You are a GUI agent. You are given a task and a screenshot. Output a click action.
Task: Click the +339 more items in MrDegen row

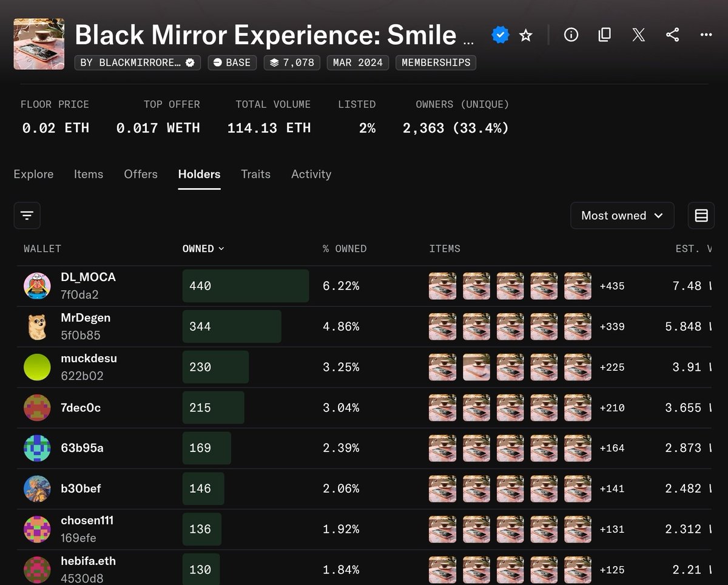click(x=612, y=326)
